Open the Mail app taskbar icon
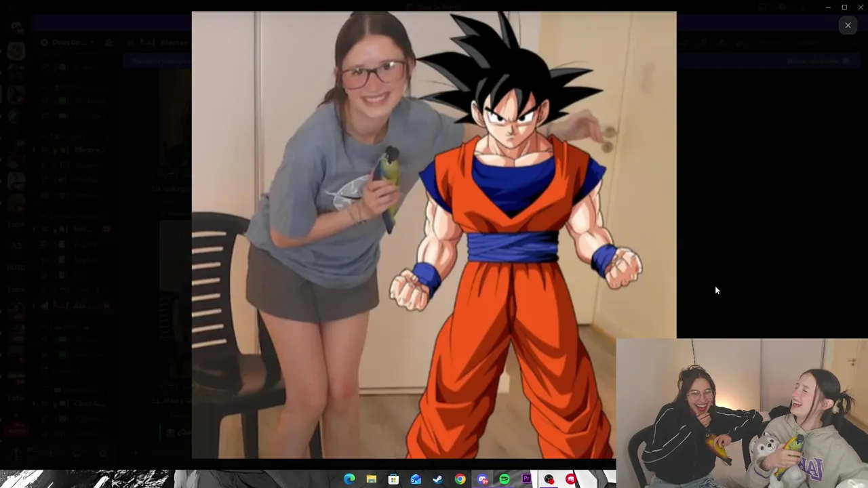Image resolution: width=868 pixels, height=488 pixels. click(416, 479)
